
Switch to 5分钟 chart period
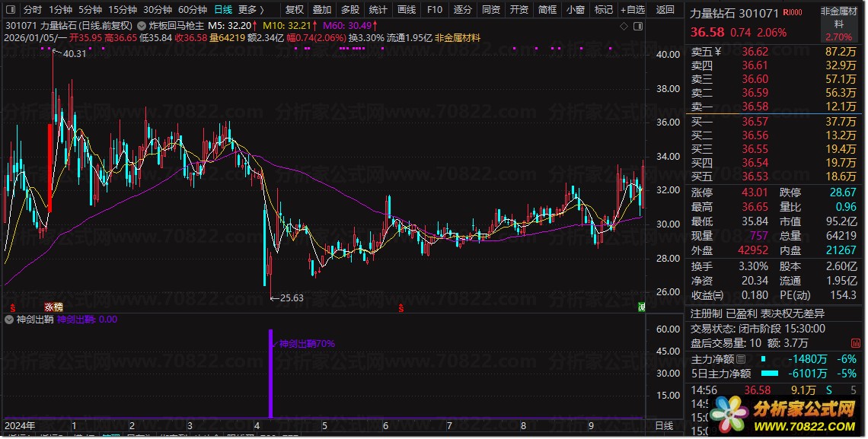90,9
